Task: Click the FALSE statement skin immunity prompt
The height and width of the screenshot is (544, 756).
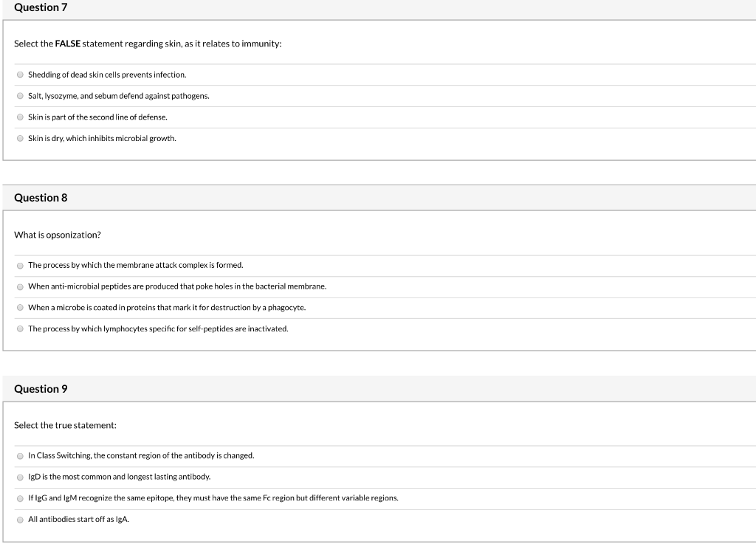Action: [x=148, y=44]
